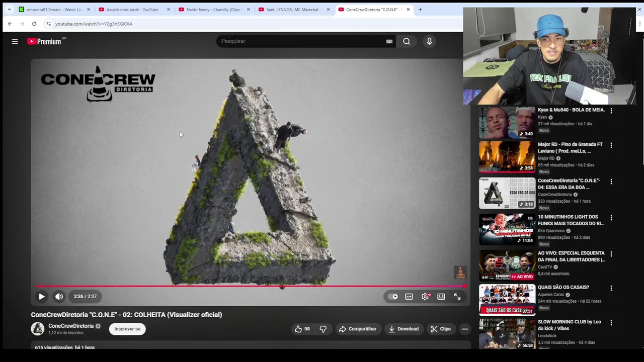Open Slow Morning Club by Leo video title
Viewport: 644px width, 362px height.
570,325
